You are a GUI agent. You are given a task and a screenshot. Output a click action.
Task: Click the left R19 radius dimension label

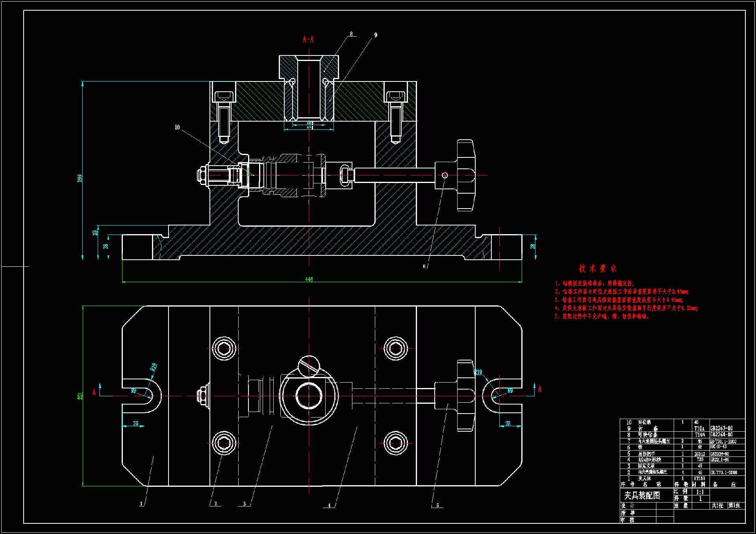[x=154, y=367]
